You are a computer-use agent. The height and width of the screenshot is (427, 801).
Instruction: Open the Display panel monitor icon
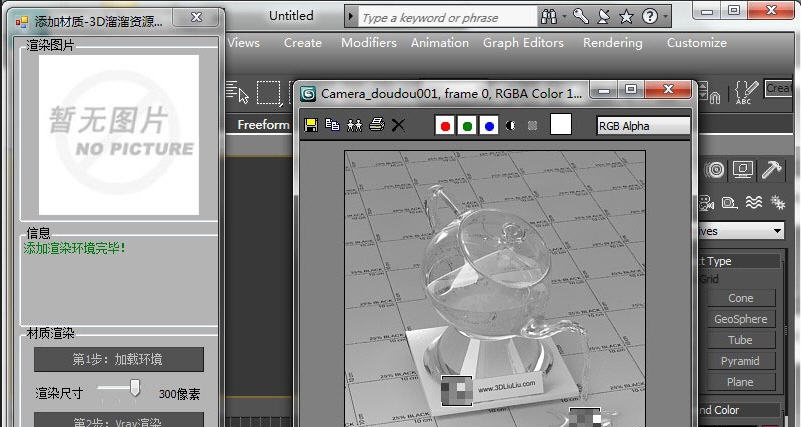[x=743, y=169]
